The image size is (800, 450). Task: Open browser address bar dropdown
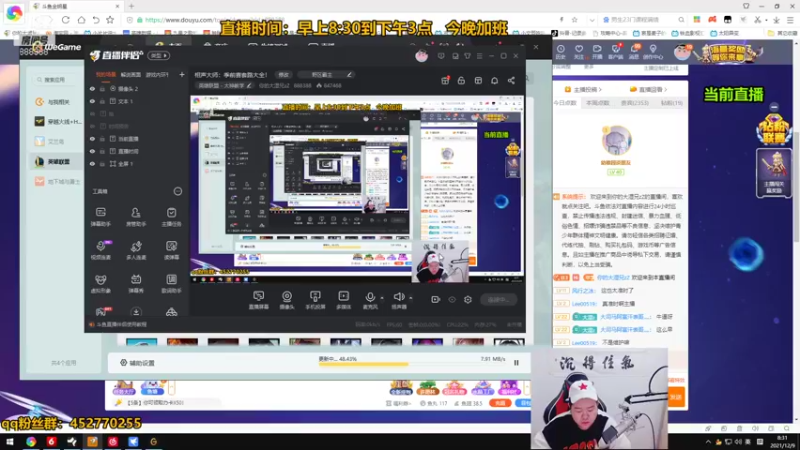coord(592,20)
